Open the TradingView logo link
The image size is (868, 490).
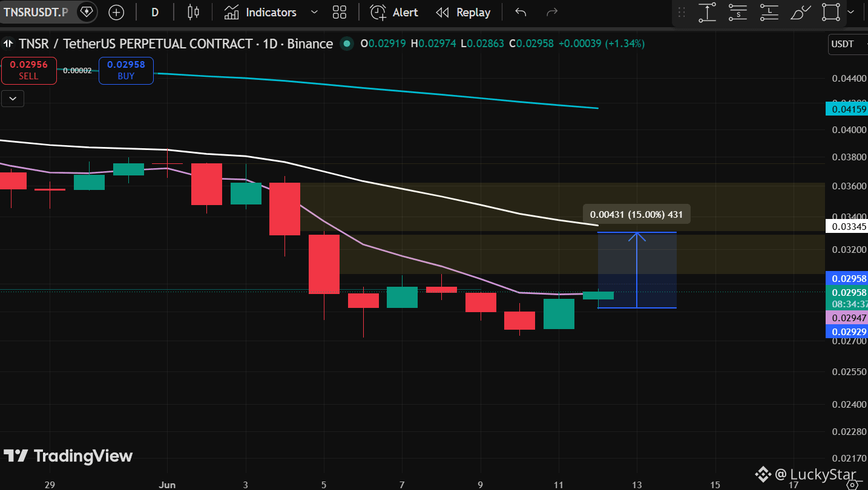tap(68, 456)
